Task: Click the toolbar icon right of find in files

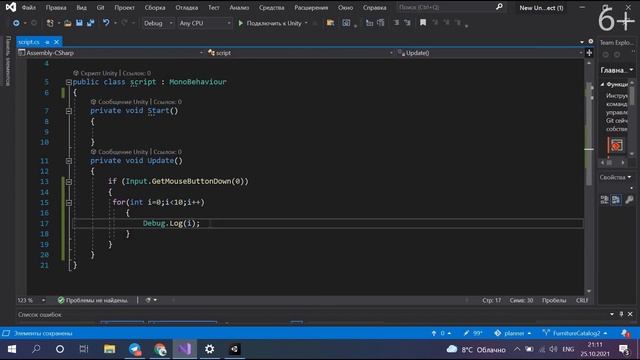Action: pyautogui.click(x=346, y=23)
